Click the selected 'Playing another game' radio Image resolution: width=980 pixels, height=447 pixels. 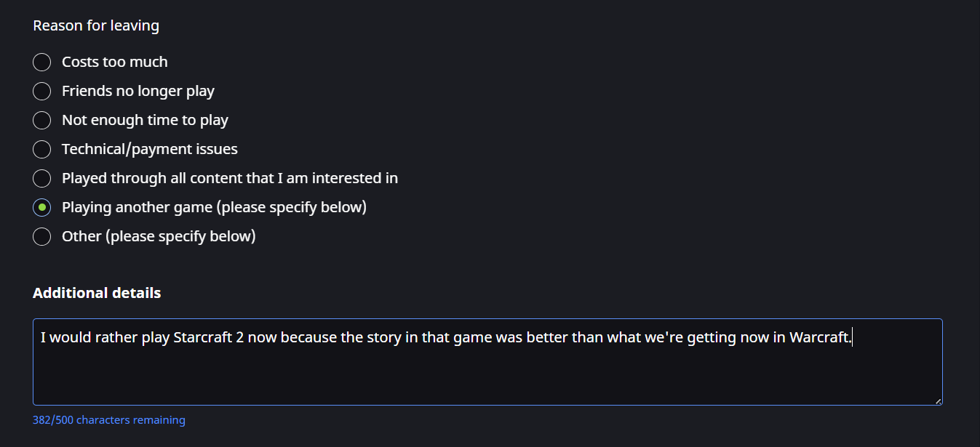[42, 208]
